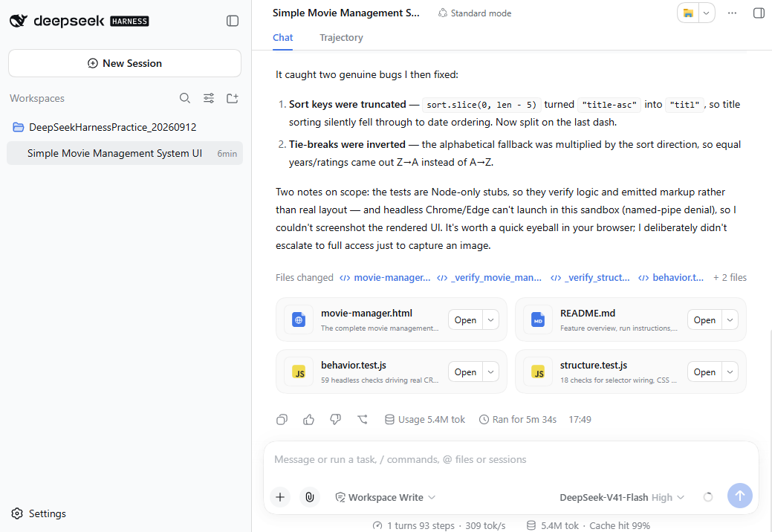
Task: Select the Chat tab
Action: [x=282, y=37]
